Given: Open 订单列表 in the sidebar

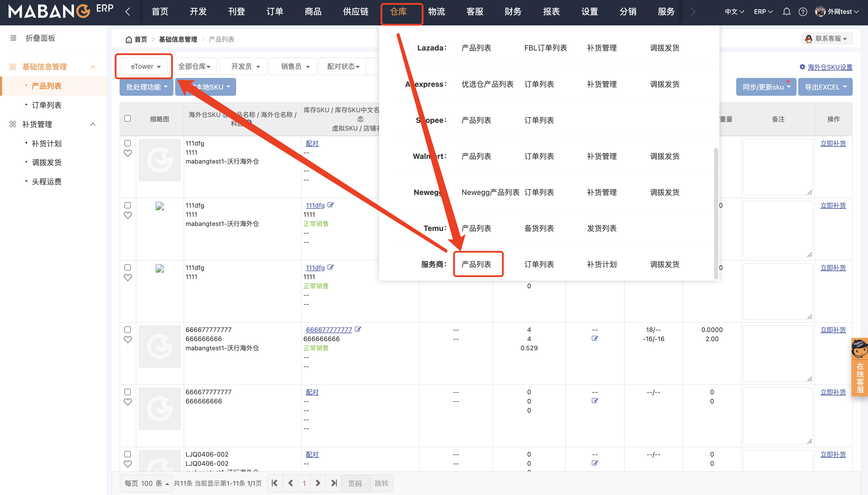Looking at the screenshot, I should click(47, 105).
